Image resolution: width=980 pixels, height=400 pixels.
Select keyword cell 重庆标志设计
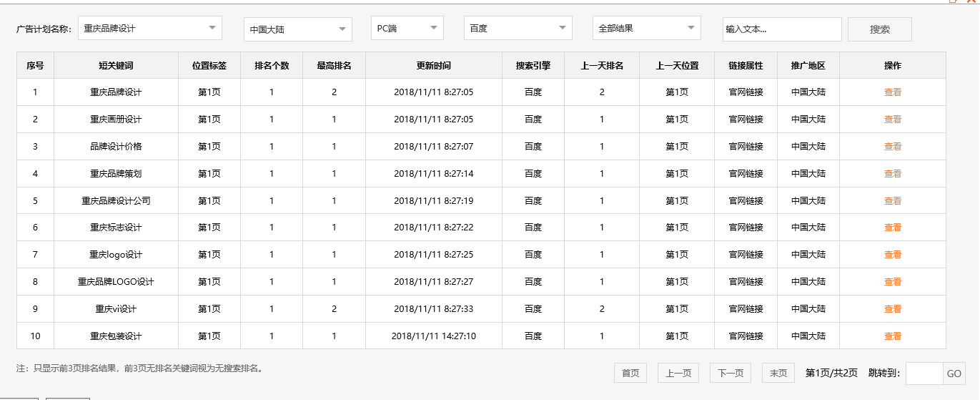coord(116,228)
